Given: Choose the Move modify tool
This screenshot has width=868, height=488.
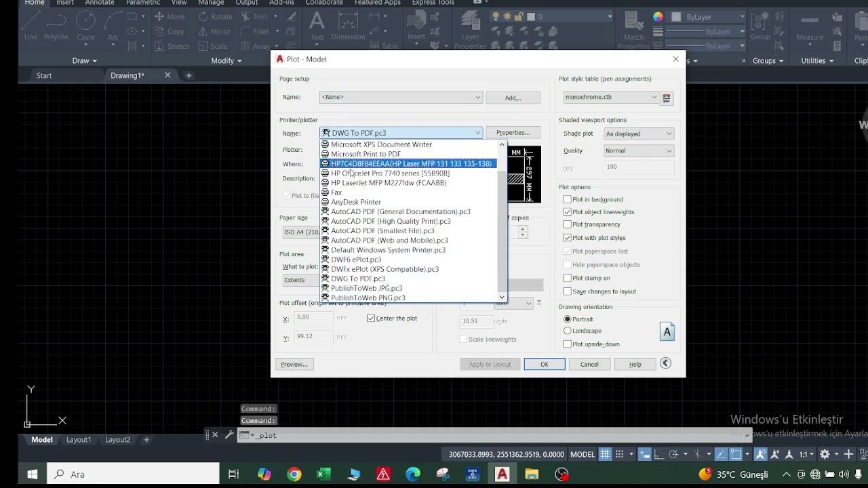Looking at the screenshot, I should [170, 16].
